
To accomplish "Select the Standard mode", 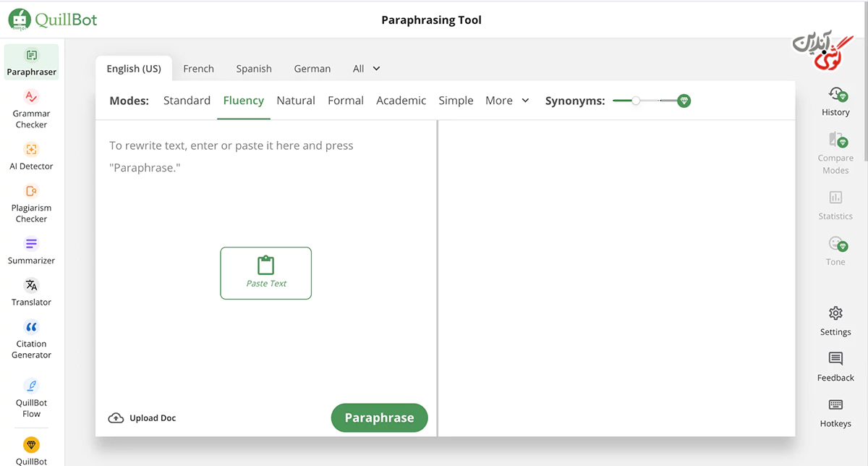I will [187, 101].
